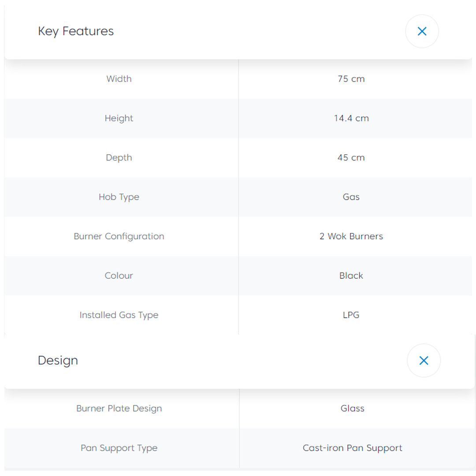Select the Cast-iron Pan Support value

(352, 448)
